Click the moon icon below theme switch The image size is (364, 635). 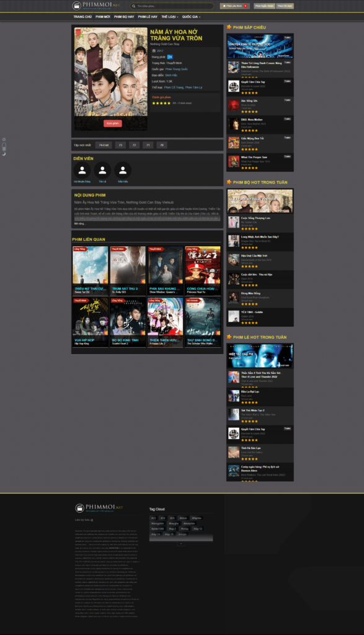(4, 154)
